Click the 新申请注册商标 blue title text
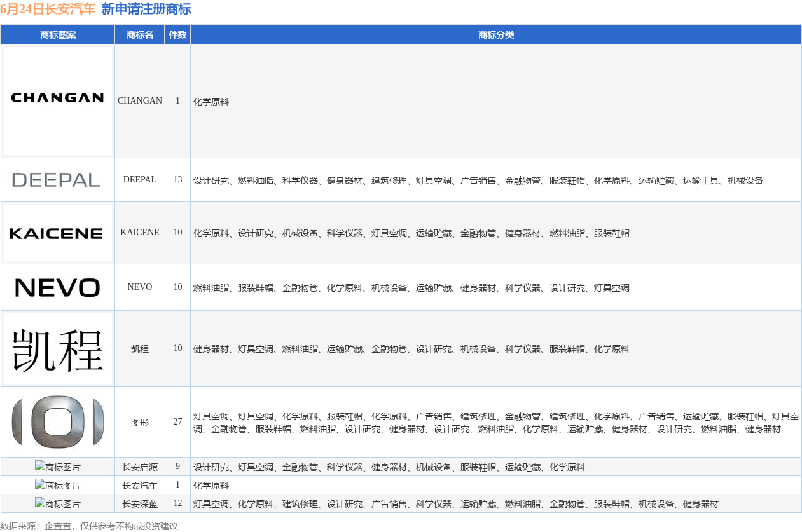This screenshot has width=802, height=532. click(146, 9)
